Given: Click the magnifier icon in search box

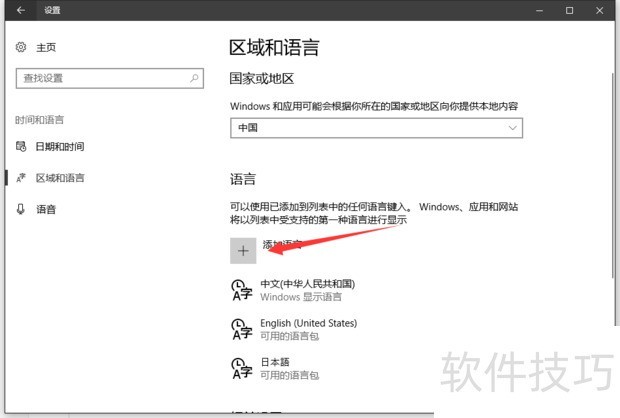Looking at the screenshot, I should coord(193,77).
